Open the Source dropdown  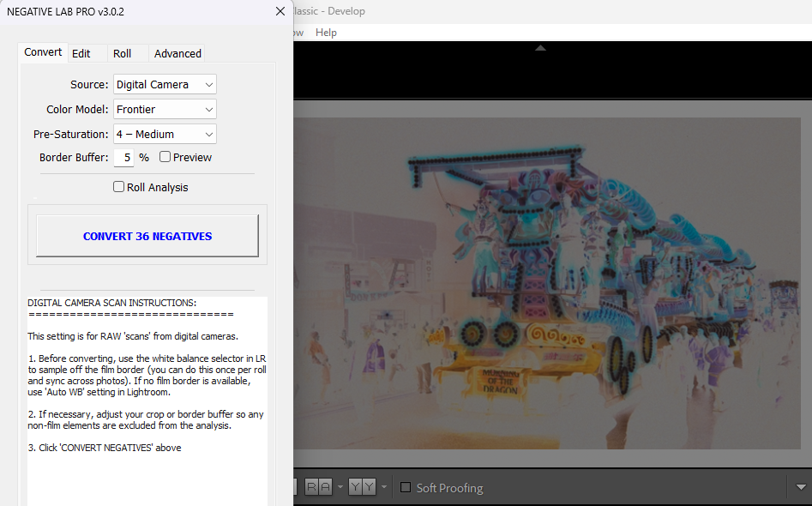tap(165, 84)
